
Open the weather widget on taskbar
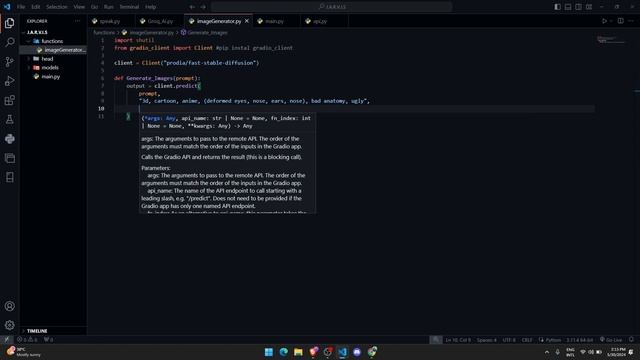(23, 352)
